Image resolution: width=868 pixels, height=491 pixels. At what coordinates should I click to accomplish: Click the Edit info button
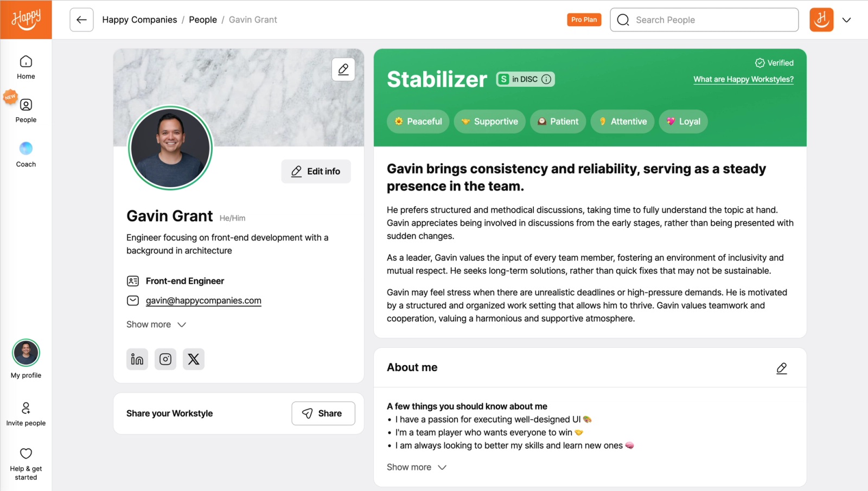tap(316, 171)
